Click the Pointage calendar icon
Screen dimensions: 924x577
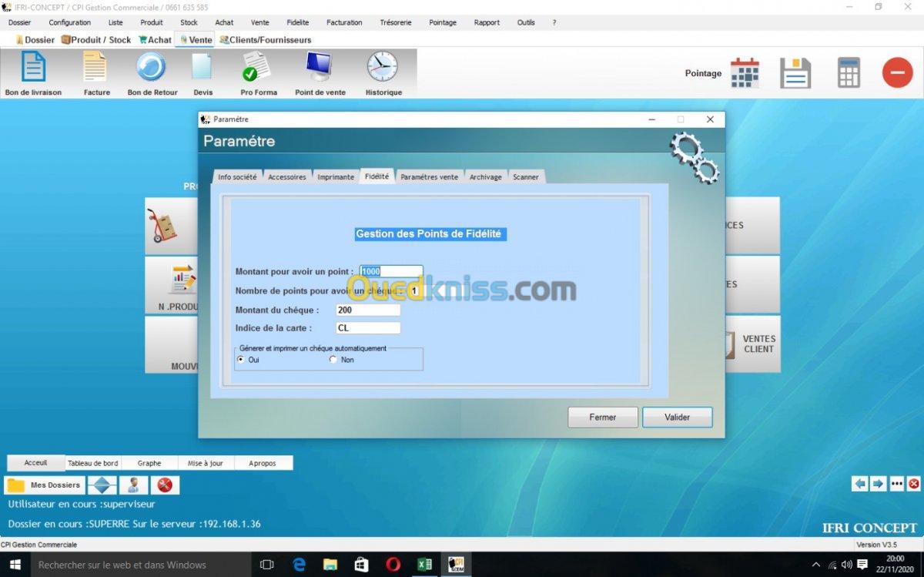pos(745,73)
